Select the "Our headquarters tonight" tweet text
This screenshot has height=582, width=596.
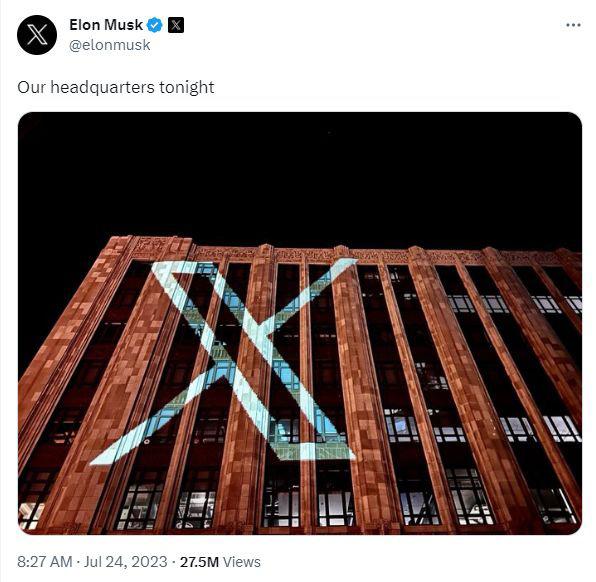click(116, 87)
